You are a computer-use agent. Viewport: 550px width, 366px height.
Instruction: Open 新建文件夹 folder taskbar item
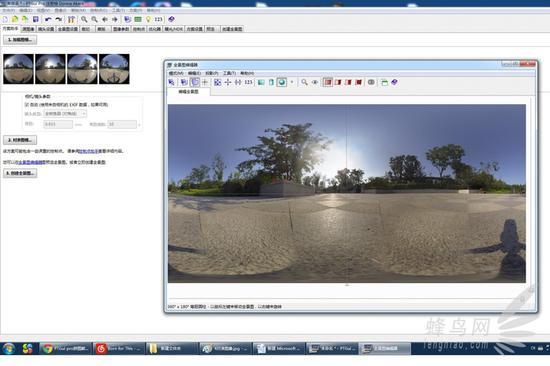click(172, 348)
